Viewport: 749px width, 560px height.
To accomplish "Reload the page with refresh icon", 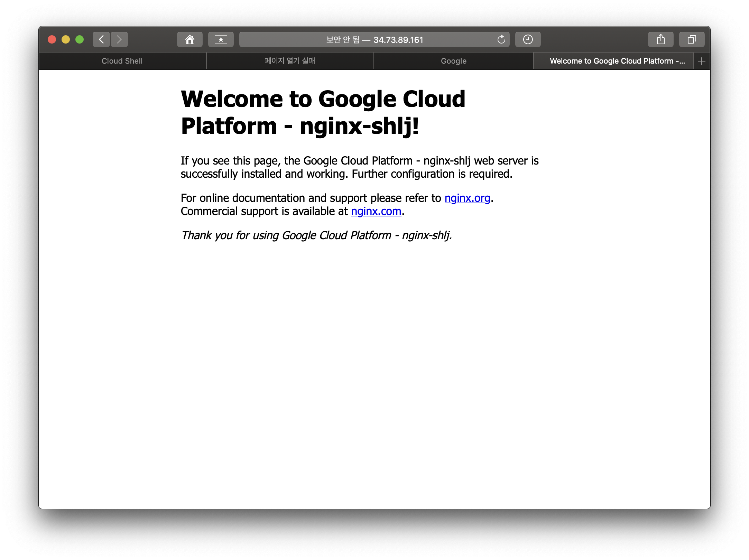I will pyautogui.click(x=501, y=40).
